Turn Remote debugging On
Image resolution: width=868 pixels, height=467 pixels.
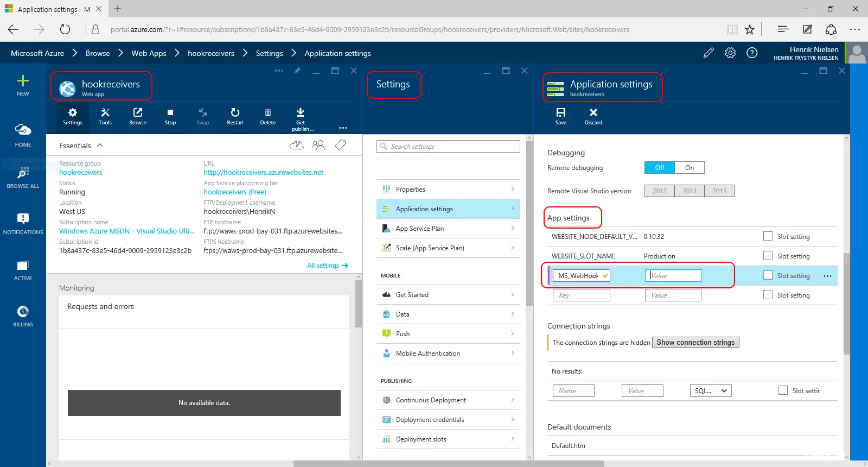pos(690,168)
